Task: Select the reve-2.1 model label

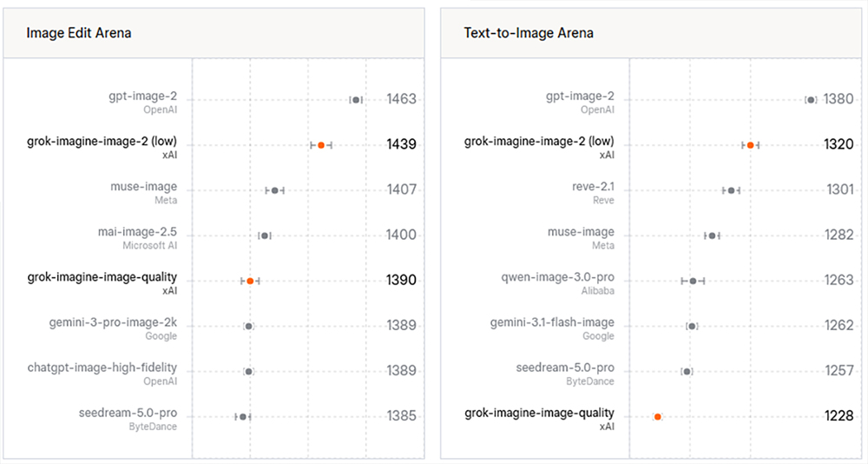Action: (593, 187)
